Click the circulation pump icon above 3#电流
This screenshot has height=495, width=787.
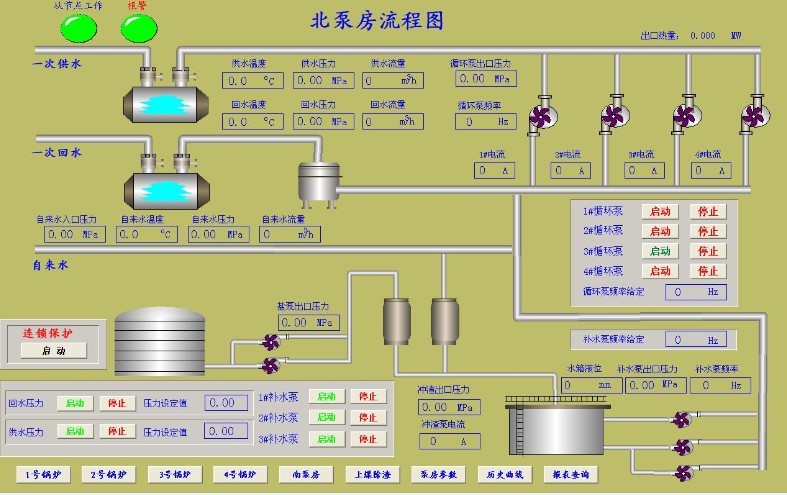pos(687,115)
